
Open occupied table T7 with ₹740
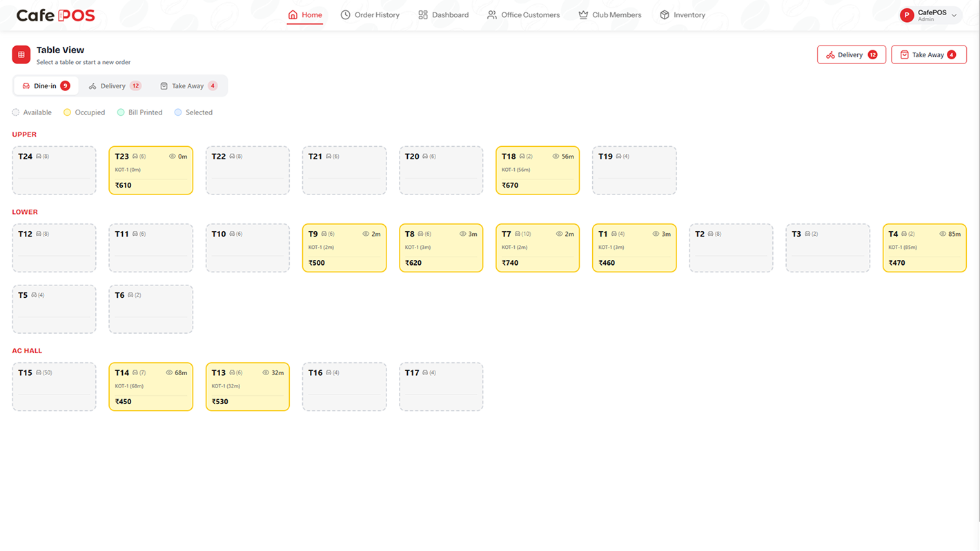[538, 248]
